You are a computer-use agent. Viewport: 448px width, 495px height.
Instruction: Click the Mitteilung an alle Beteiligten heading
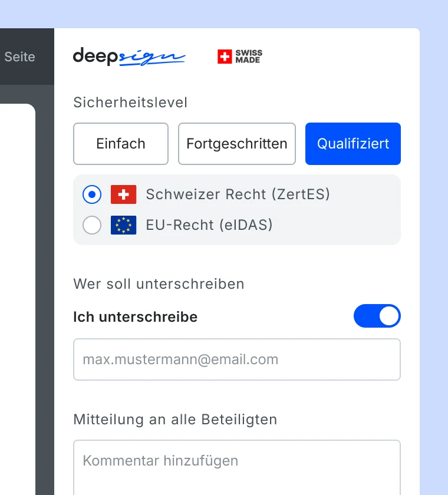coord(175,420)
